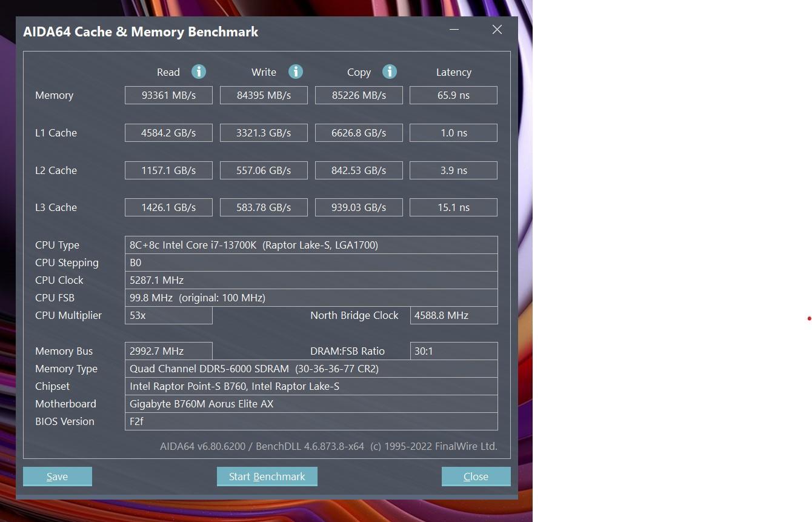Select L3 Cache Read 1426.1 GB/s
The width and height of the screenshot is (812, 522).
click(168, 207)
